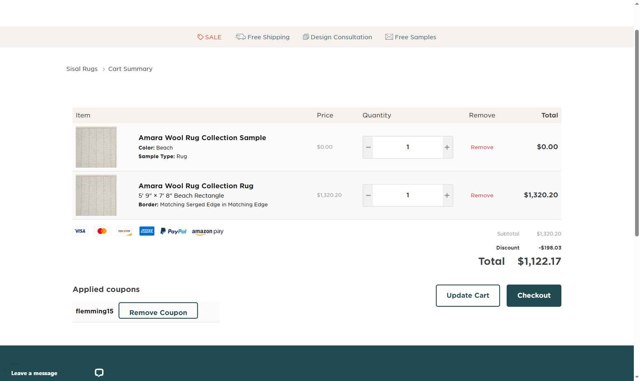Click the flemming15 coupon code text
Screen dimensions: 640x381
[x=94, y=311]
